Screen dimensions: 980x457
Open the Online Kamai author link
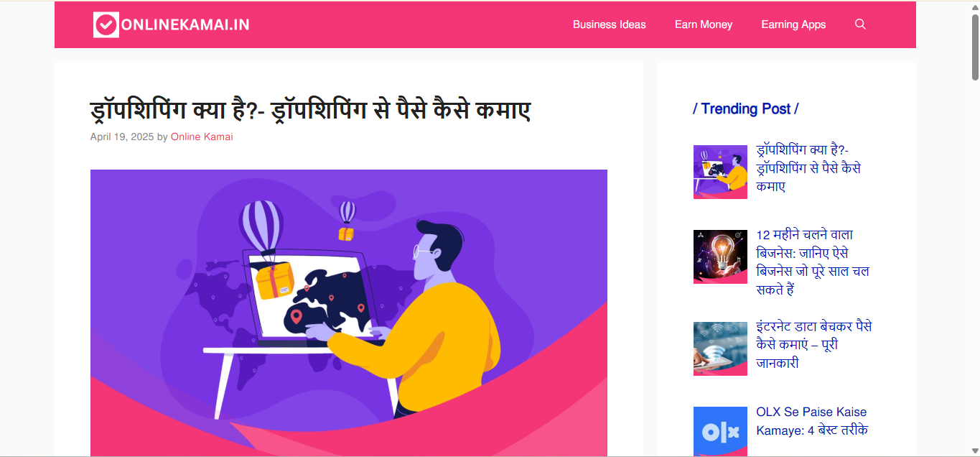[x=202, y=137]
